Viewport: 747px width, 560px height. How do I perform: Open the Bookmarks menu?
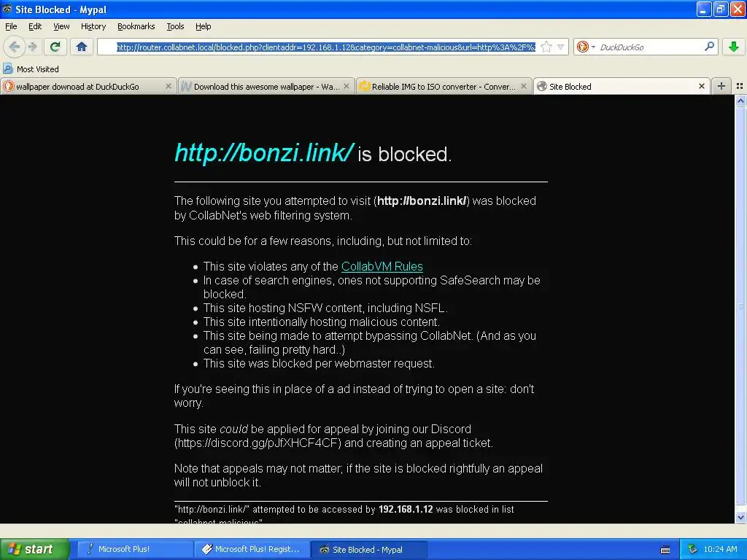(136, 26)
